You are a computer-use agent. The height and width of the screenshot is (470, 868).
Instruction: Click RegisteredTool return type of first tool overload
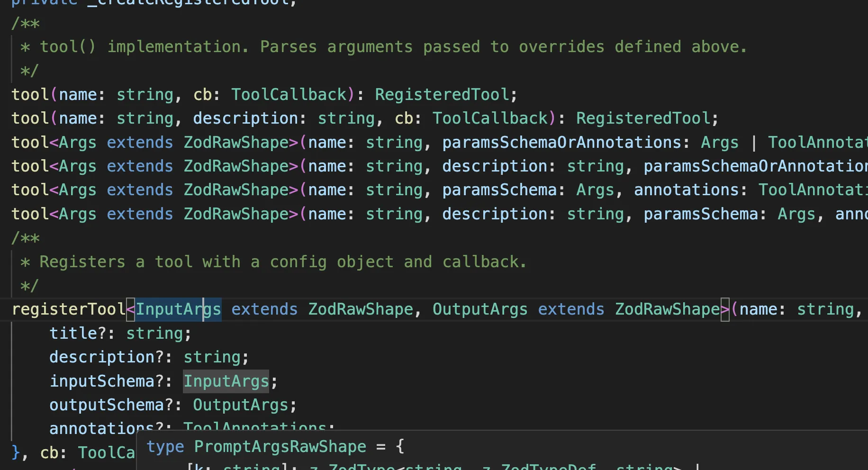tap(442, 95)
